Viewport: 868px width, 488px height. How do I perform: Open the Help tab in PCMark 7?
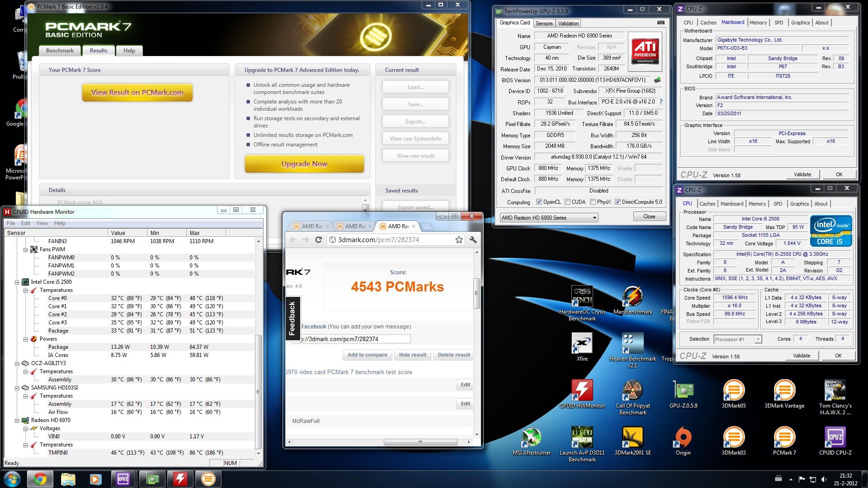pyautogui.click(x=129, y=51)
